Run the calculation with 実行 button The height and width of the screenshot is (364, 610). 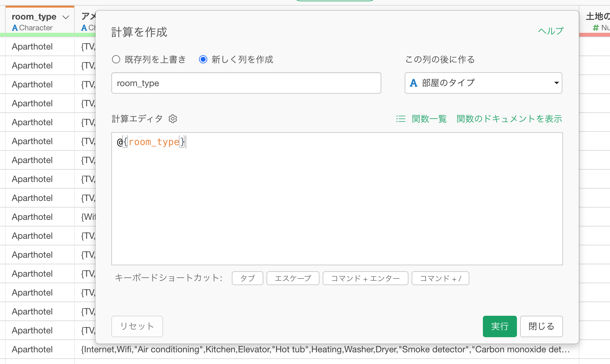point(500,326)
